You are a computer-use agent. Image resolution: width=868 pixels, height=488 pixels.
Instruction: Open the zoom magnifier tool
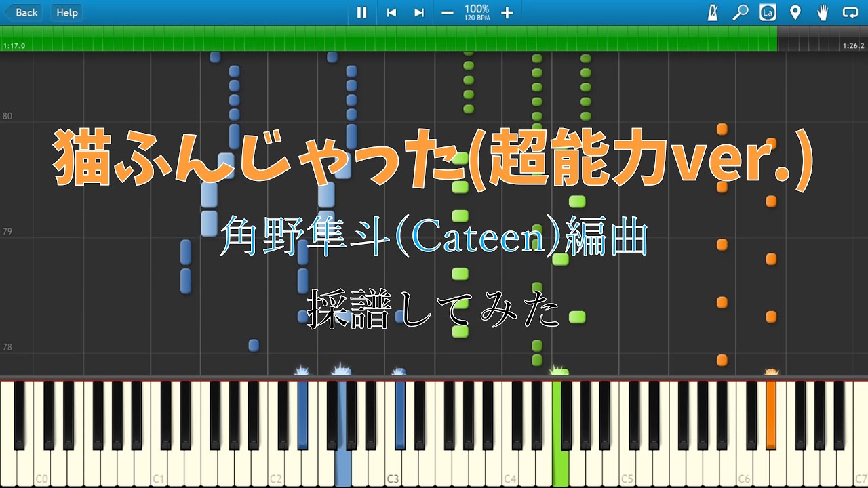[x=741, y=12]
